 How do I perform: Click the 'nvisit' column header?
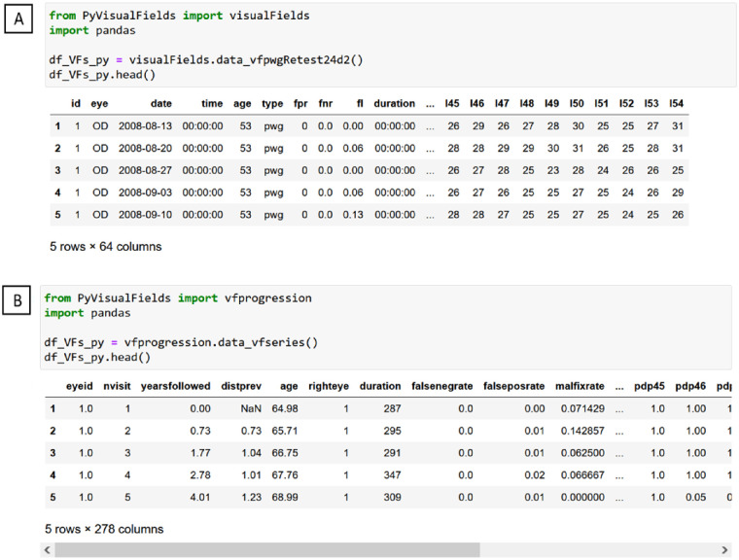pyautogui.click(x=117, y=387)
